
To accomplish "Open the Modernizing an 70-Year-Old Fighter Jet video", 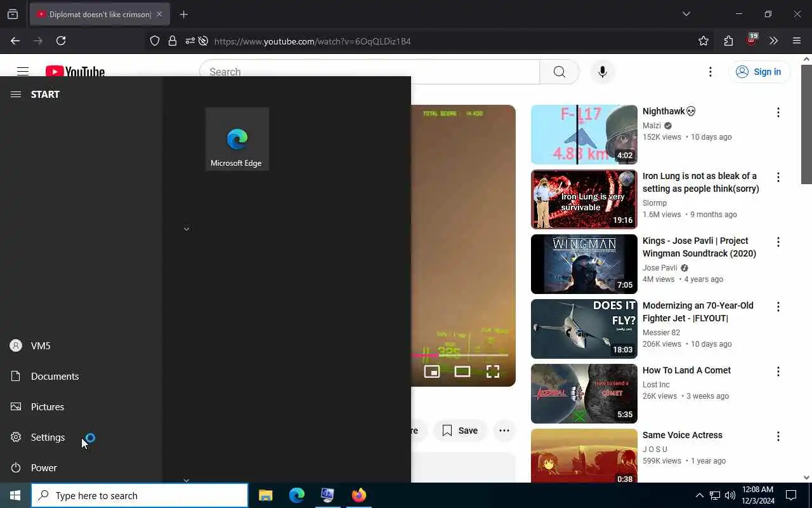I will 698,312.
